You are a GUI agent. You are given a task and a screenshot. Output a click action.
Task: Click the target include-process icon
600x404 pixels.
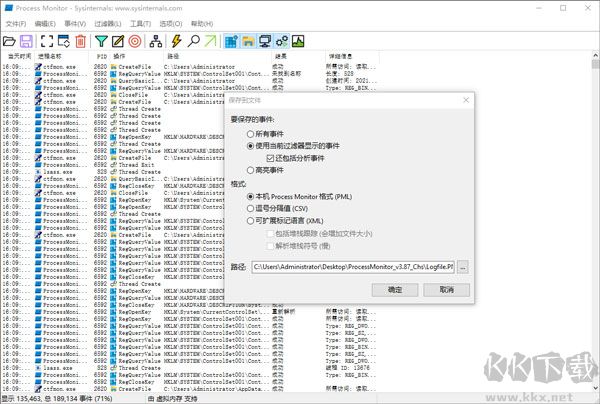[135, 41]
